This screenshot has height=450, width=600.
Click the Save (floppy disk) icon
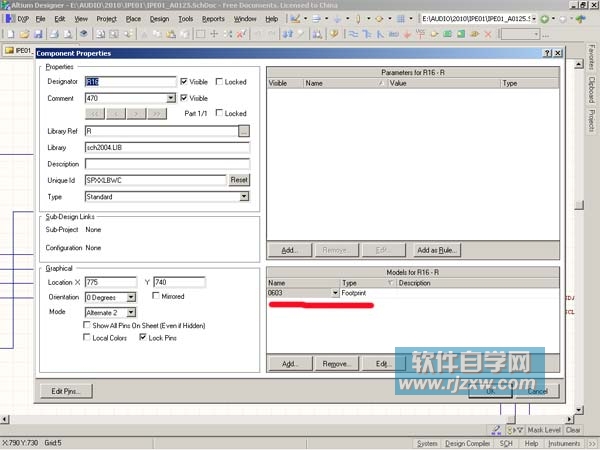click(x=38, y=34)
